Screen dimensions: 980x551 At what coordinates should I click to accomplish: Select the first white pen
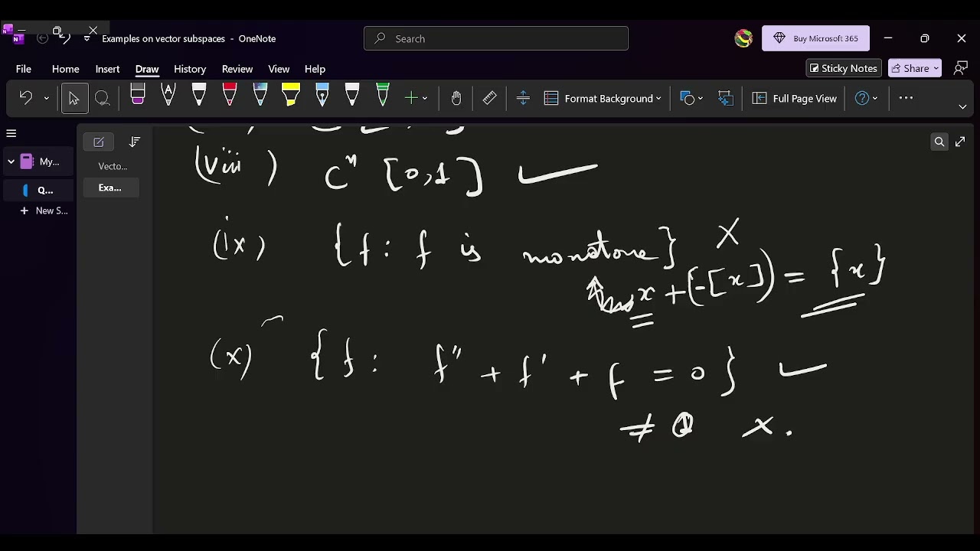tap(199, 95)
